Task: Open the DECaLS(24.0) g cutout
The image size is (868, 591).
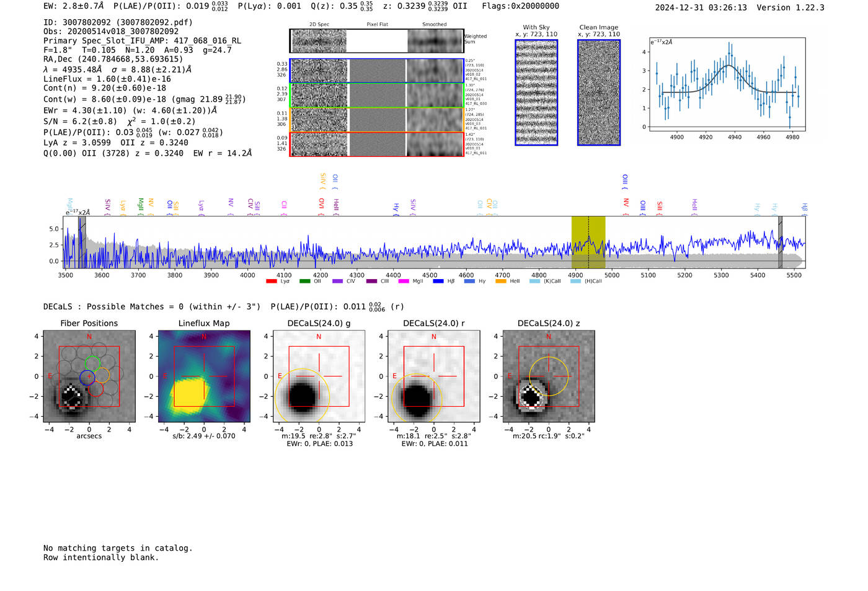Action: [319, 376]
